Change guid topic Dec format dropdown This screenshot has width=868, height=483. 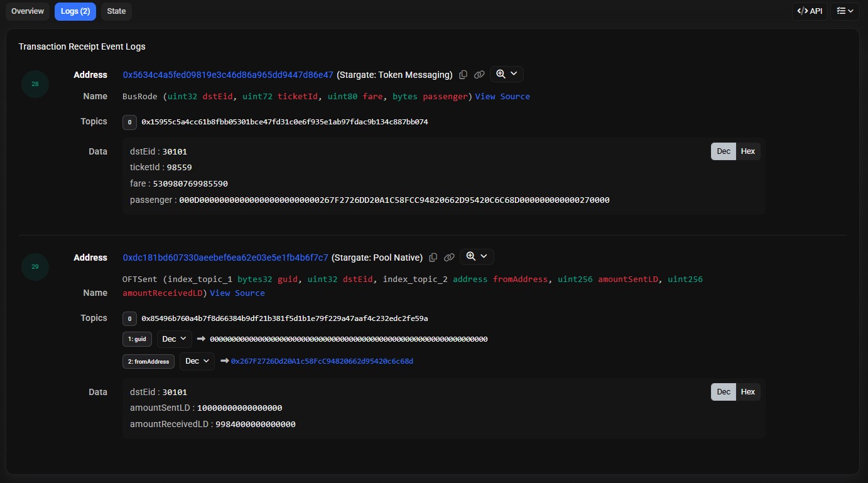pos(174,339)
